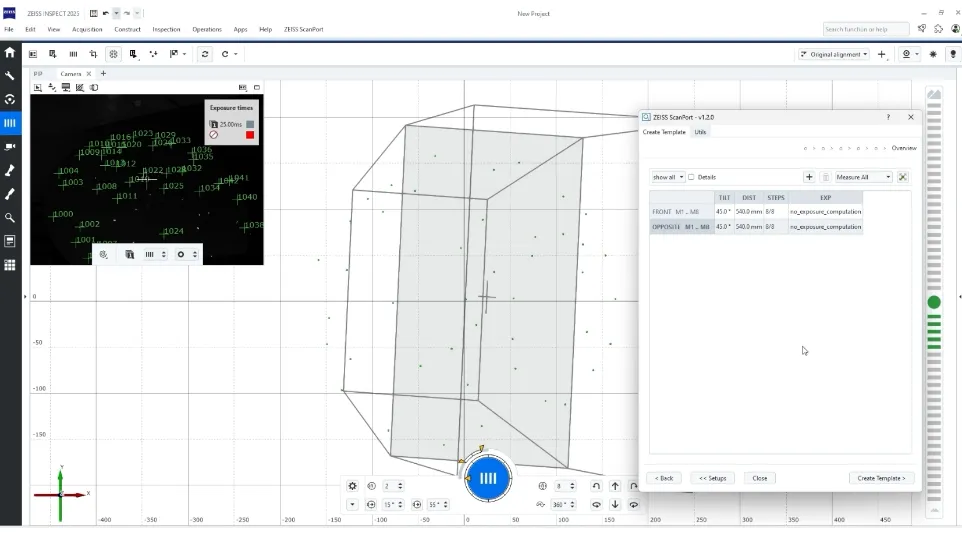This screenshot has height=540, width=962.
Task: Open the Measure All dropdown
Action: point(863,177)
